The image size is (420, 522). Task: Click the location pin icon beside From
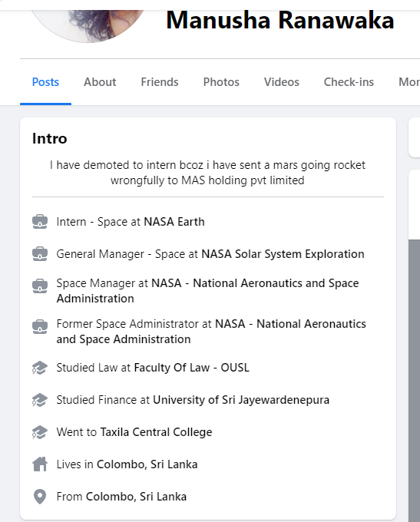point(40,497)
